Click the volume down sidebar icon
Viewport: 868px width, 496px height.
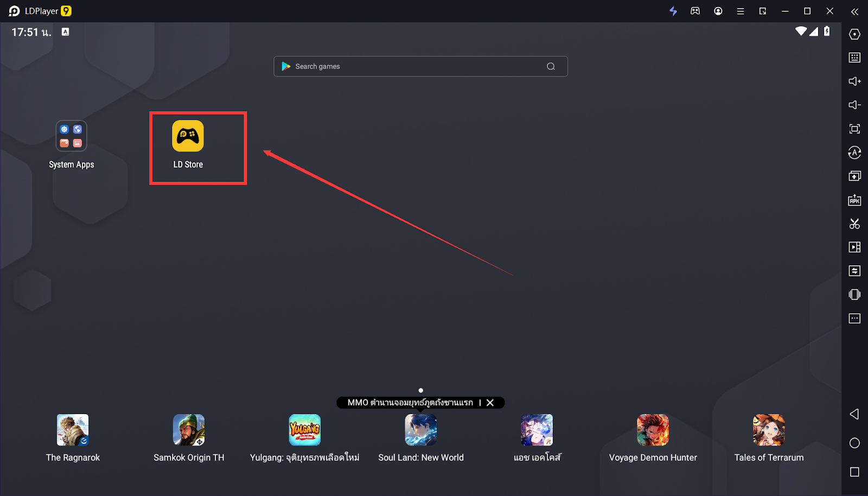pyautogui.click(x=854, y=105)
